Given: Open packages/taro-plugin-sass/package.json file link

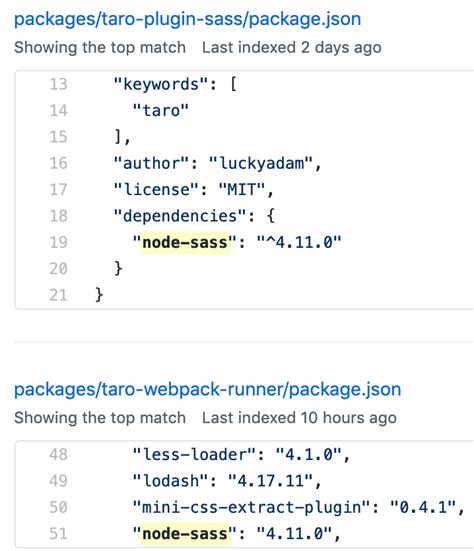Looking at the screenshot, I should click(187, 19).
